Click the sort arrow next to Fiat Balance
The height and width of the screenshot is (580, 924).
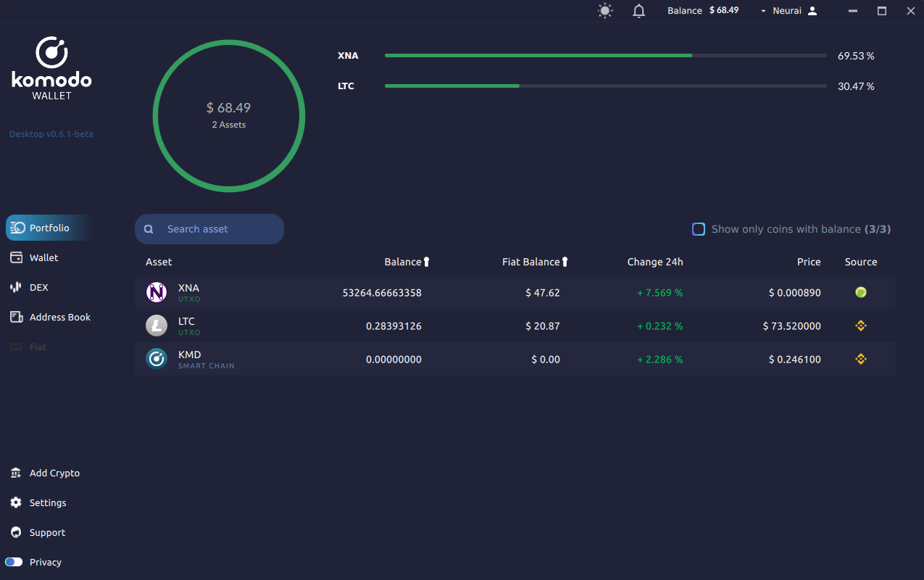pyautogui.click(x=565, y=261)
